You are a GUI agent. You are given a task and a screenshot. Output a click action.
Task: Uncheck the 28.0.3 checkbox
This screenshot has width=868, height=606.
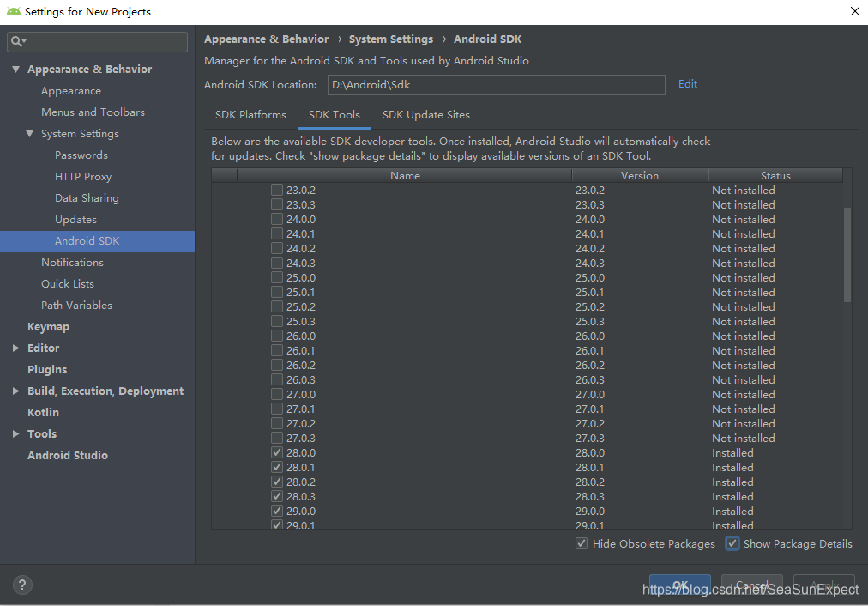pyautogui.click(x=277, y=496)
